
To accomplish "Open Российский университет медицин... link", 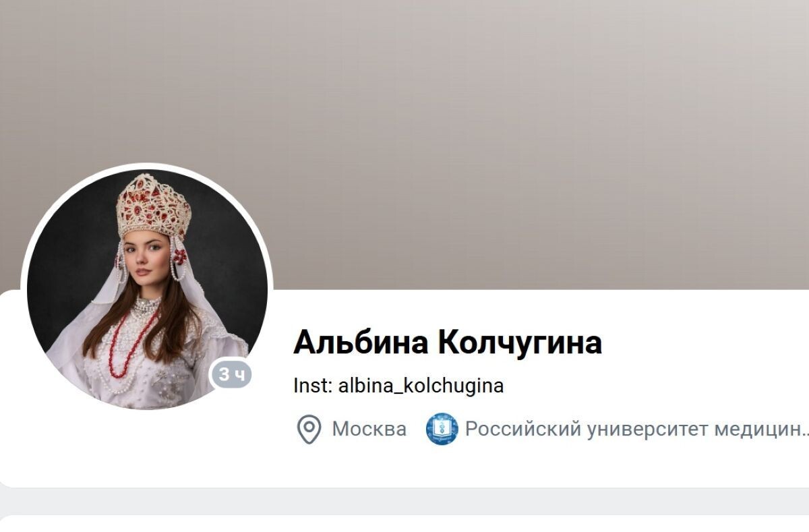I will pos(636,429).
